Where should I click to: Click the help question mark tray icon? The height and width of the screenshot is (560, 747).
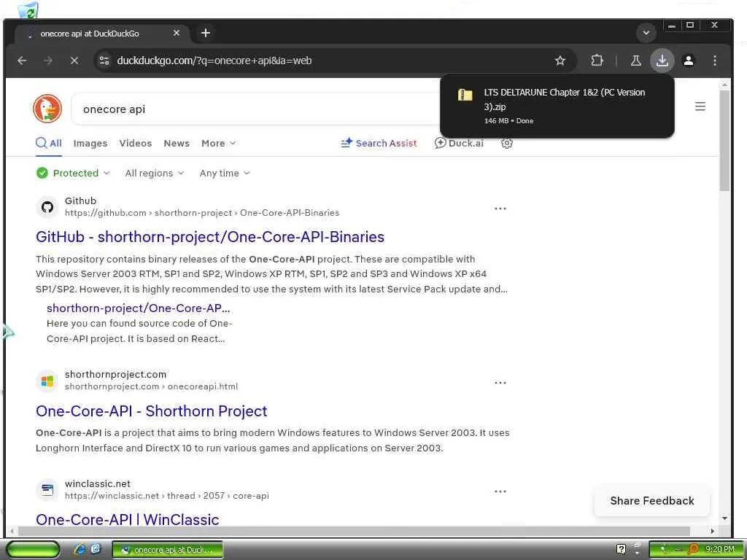pos(621,549)
